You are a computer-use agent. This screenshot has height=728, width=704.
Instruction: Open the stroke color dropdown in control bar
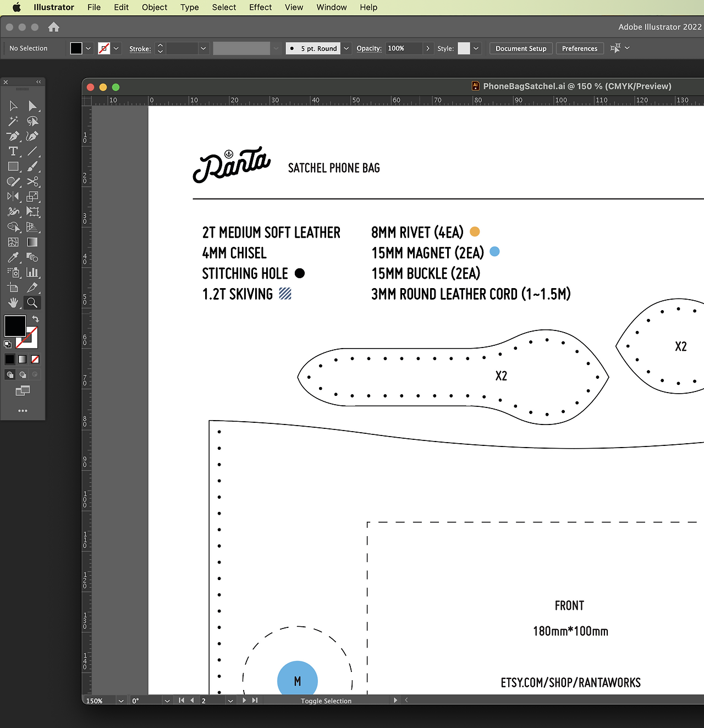point(116,48)
